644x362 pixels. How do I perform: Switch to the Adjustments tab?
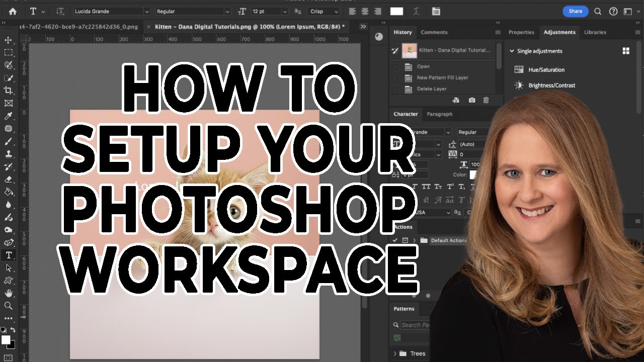559,32
